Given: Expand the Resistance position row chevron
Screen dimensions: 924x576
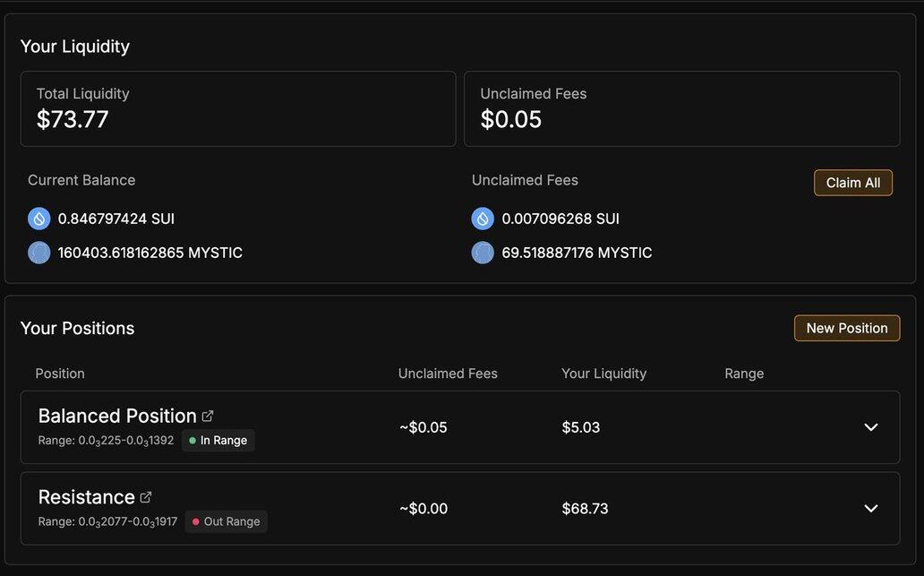Looking at the screenshot, I should coord(870,509).
